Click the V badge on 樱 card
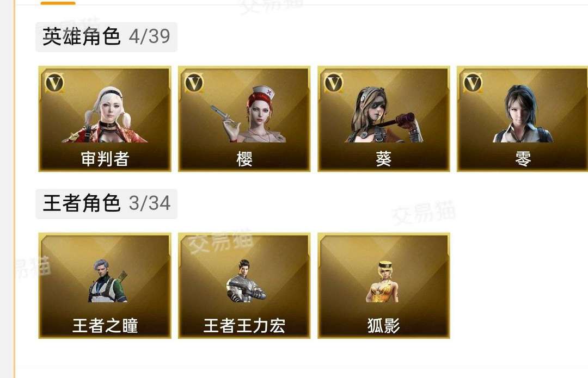The image size is (588, 378). coord(194,83)
